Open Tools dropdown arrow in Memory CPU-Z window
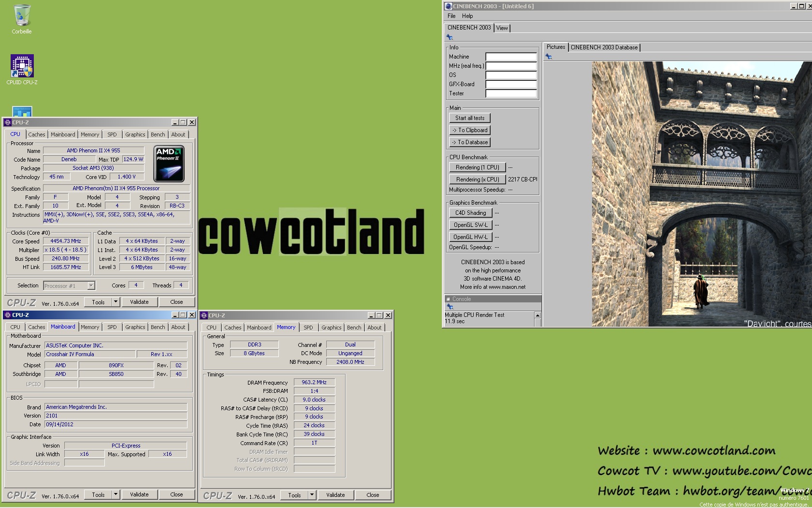 312,495
